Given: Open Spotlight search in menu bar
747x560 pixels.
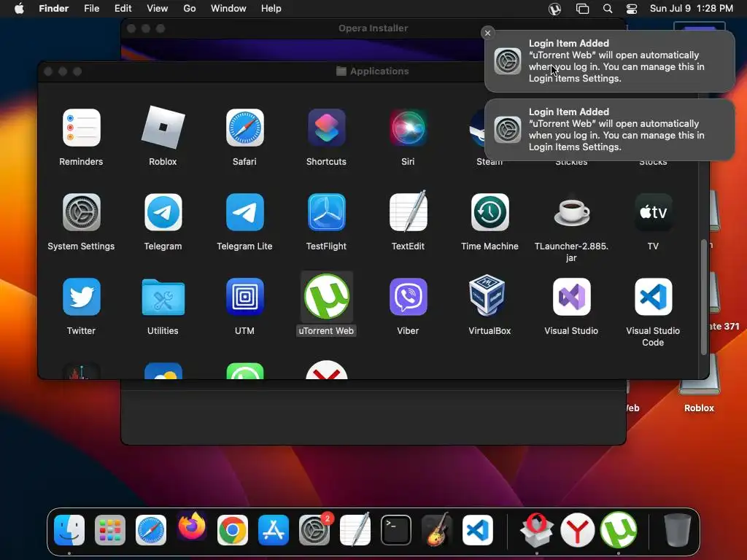Looking at the screenshot, I should (x=608, y=9).
